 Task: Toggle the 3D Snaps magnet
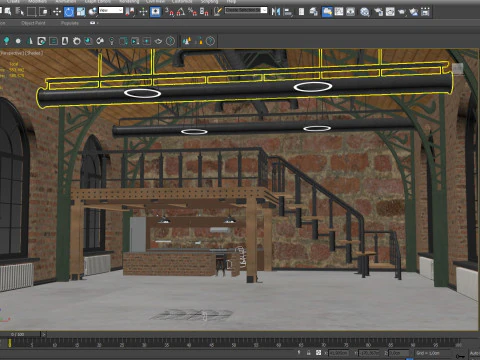(x=169, y=12)
